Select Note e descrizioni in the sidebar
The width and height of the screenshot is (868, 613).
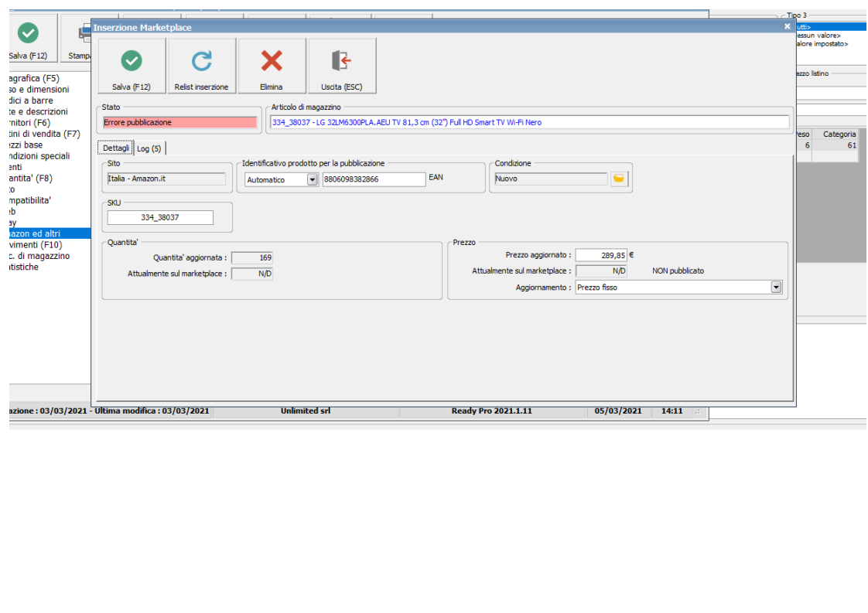point(38,112)
